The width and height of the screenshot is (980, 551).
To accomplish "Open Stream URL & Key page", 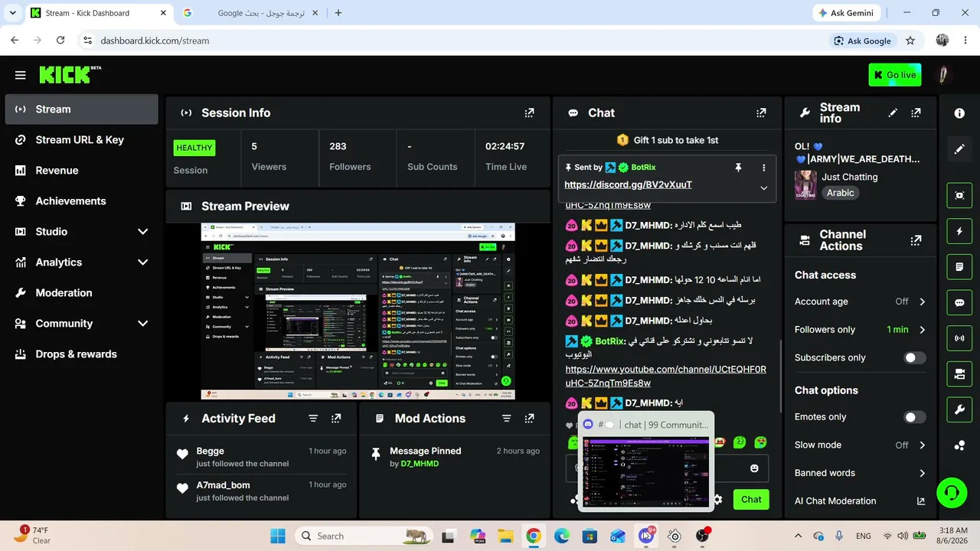I will coord(82,140).
